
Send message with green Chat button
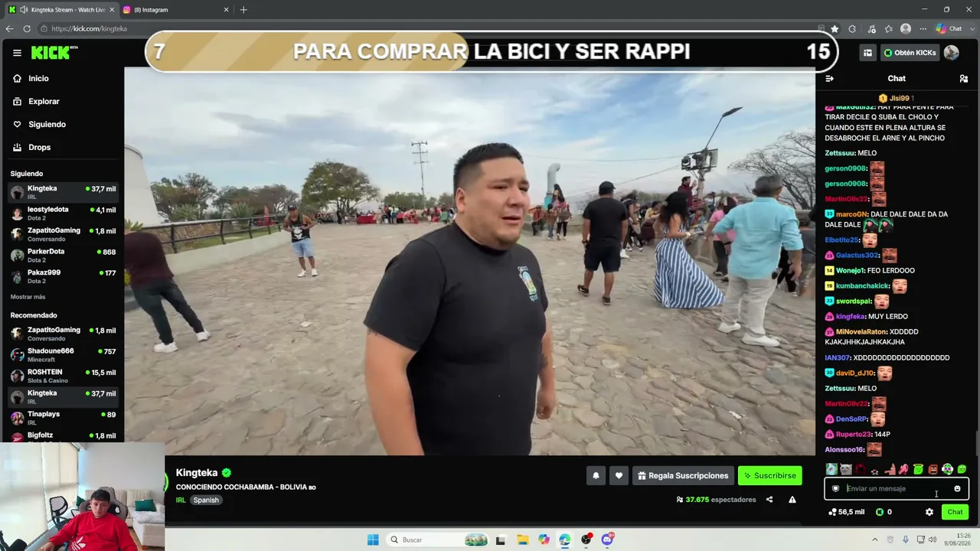tap(955, 512)
